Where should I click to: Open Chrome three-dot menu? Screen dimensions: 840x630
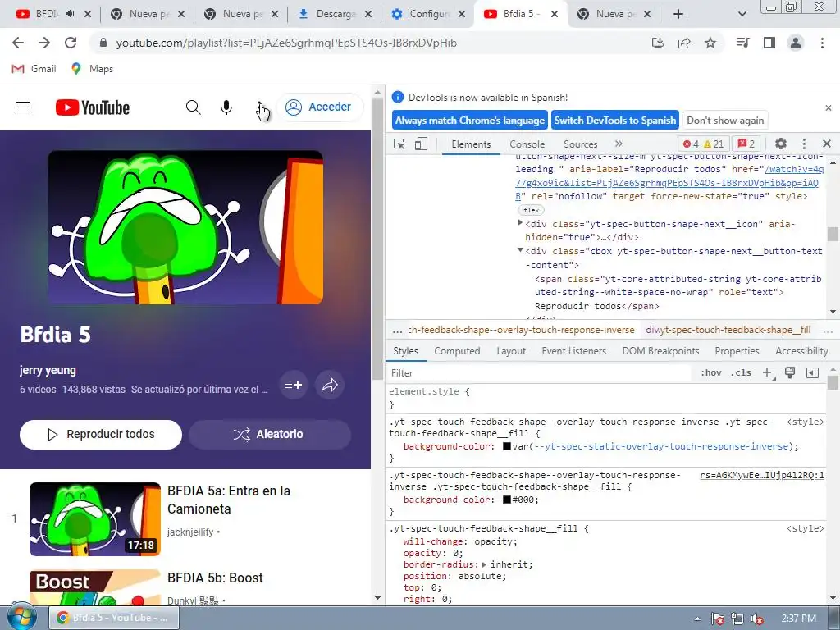[822, 43]
